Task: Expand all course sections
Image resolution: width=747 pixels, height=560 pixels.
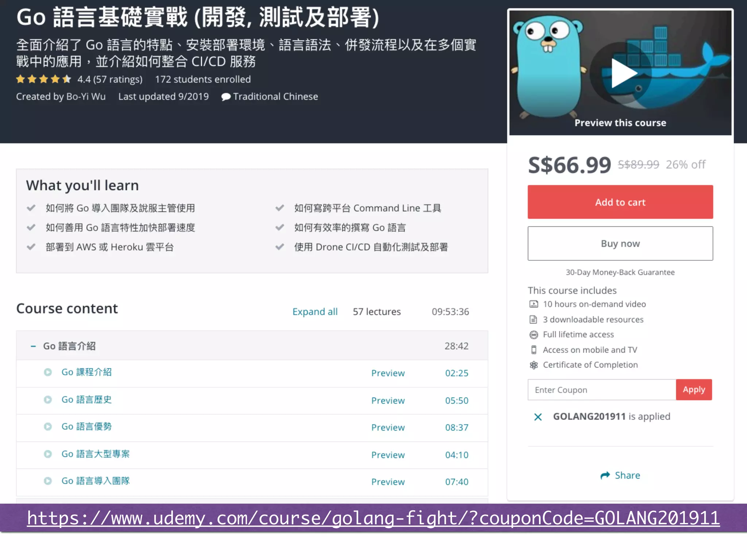Action: pyautogui.click(x=315, y=312)
